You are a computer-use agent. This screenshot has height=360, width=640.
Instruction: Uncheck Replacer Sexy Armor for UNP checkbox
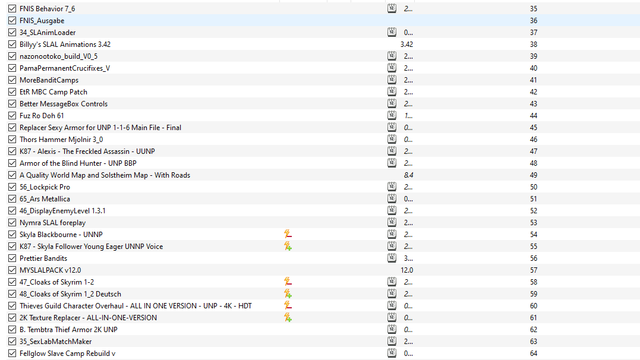point(12,127)
